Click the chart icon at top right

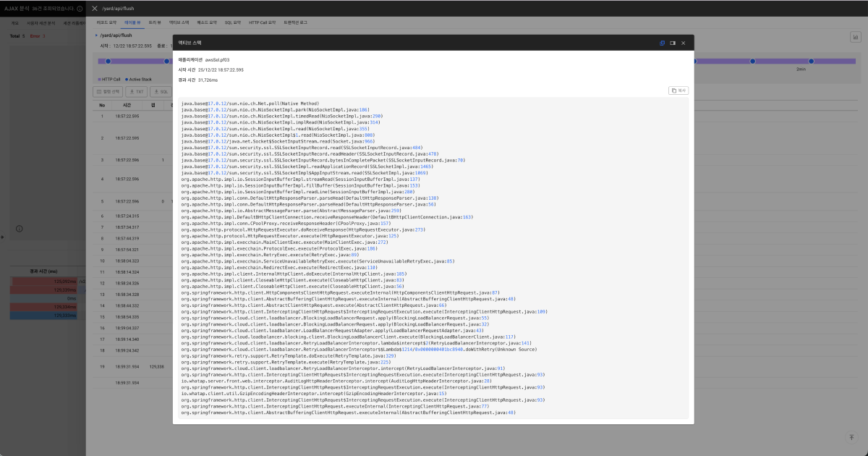tap(854, 36)
